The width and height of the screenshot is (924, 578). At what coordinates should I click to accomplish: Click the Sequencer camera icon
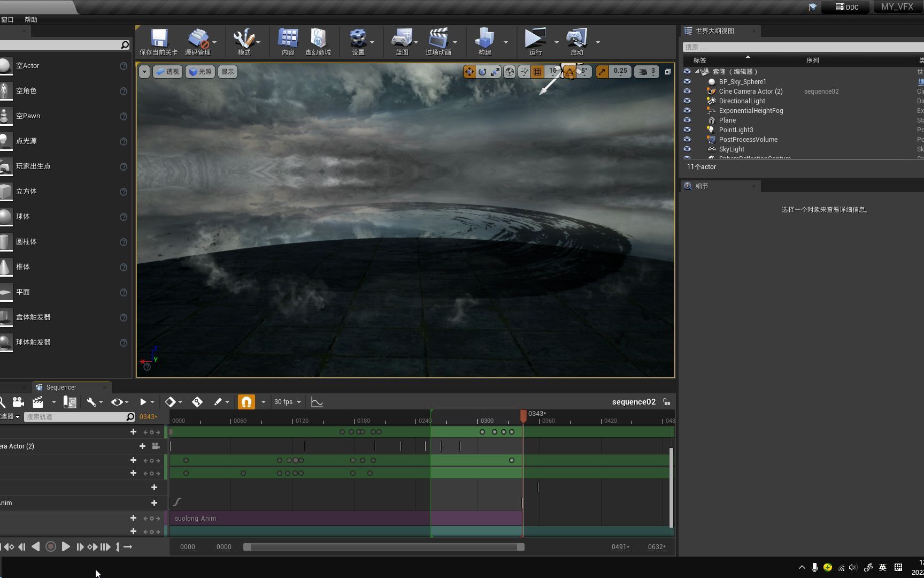click(18, 402)
